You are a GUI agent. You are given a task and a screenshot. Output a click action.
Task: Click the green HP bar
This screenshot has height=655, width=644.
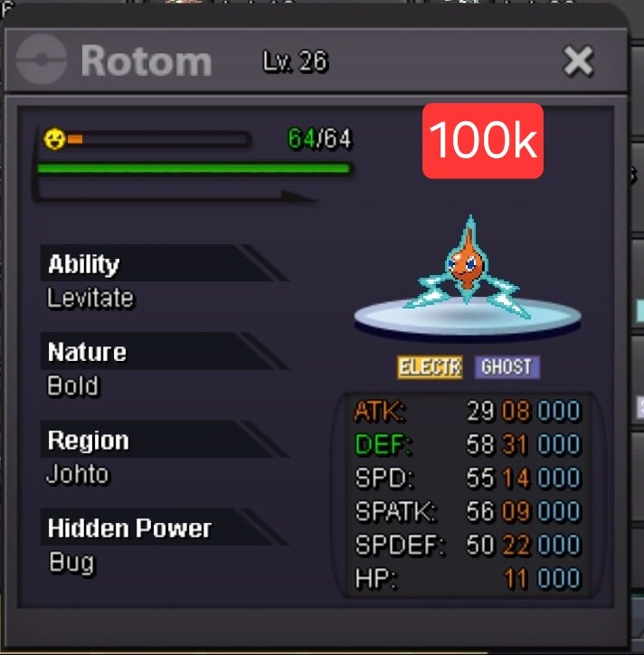(x=194, y=168)
